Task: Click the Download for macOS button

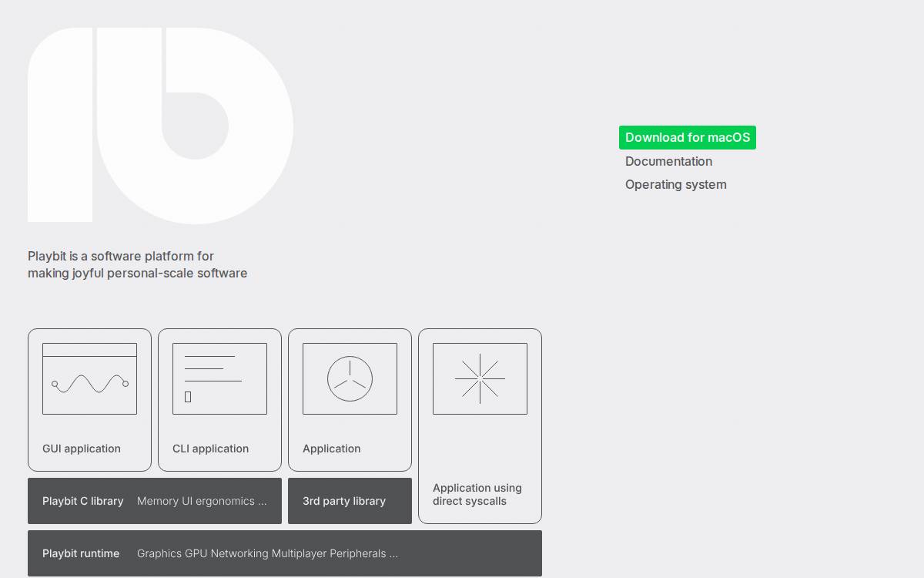Action: tap(688, 137)
